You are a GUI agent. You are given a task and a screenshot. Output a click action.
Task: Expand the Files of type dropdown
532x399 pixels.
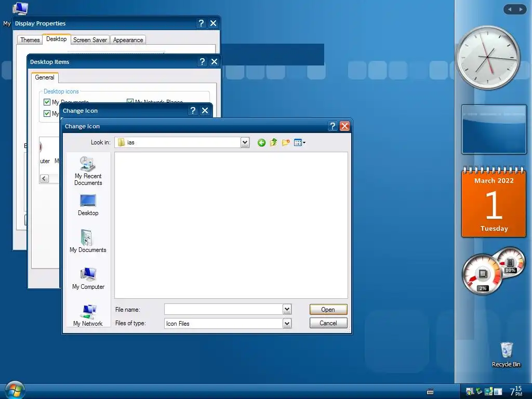[287, 323]
